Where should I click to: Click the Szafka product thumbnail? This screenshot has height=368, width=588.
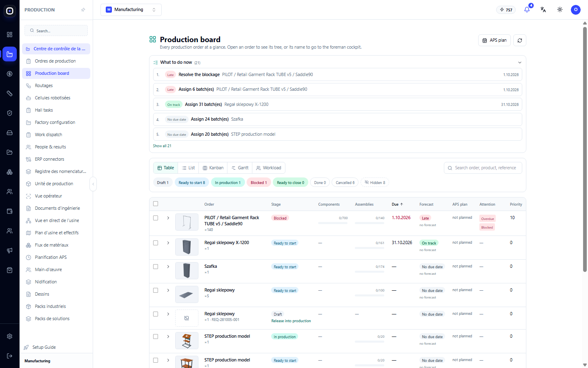[x=187, y=271]
